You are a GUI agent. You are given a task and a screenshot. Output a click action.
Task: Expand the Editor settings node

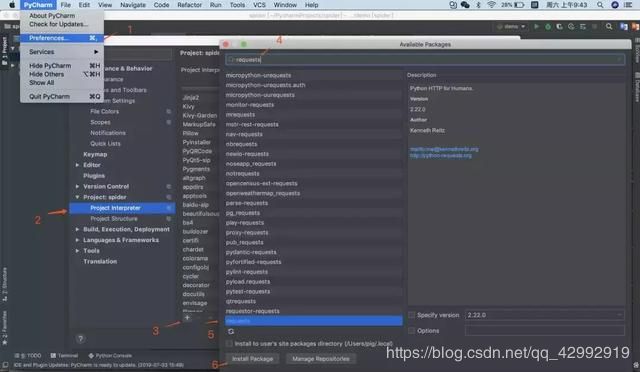point(77,165)
